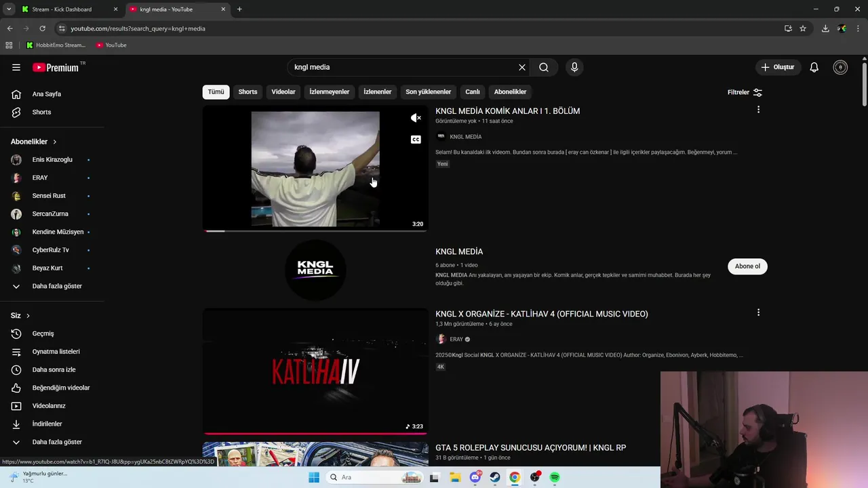Open options menu for KOMİK ANLAR video
This screenshot has height=488, width=868.
tap(758, 110)
